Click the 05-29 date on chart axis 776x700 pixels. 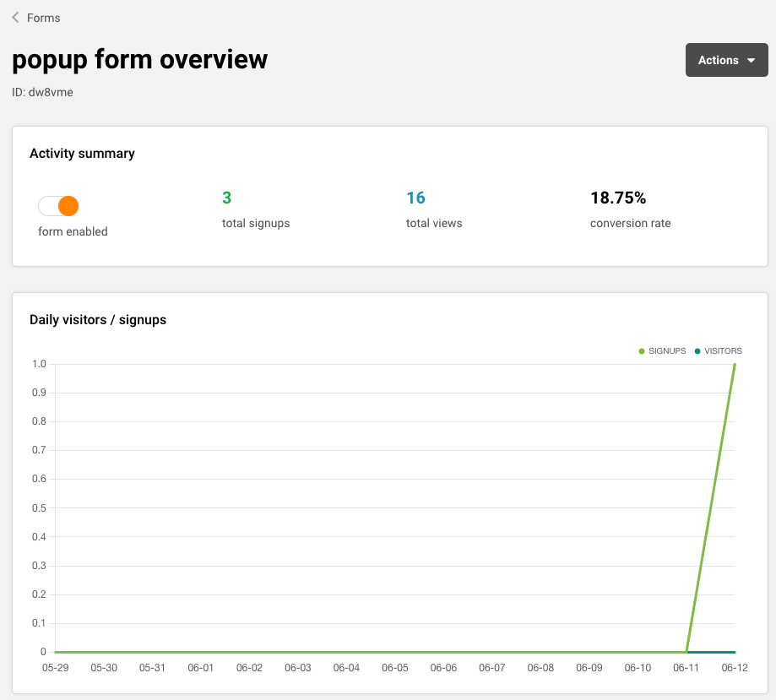pos(55,668)
